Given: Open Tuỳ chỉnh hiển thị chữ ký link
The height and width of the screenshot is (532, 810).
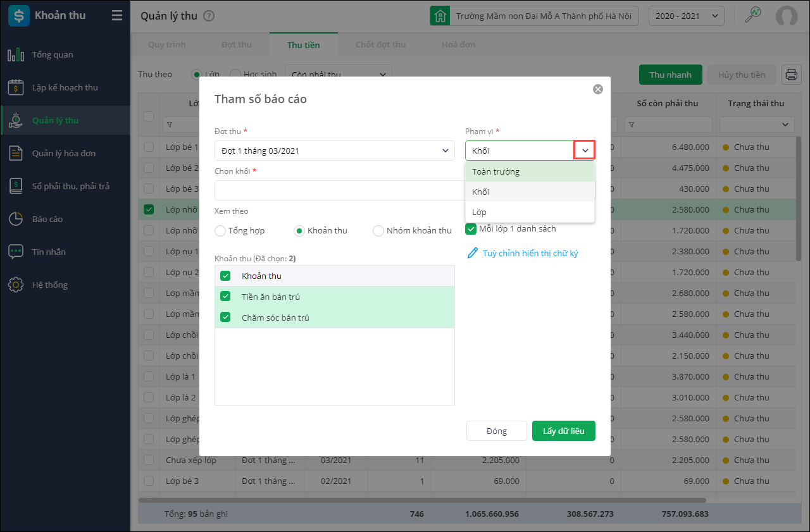Looking at the screenshot, I should pyautogui.click(x=530, y=253).
